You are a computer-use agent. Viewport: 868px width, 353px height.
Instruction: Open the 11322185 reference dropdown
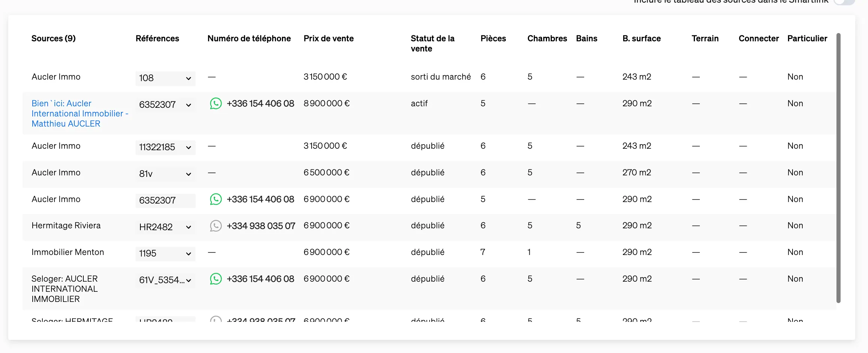pos(166,147)
